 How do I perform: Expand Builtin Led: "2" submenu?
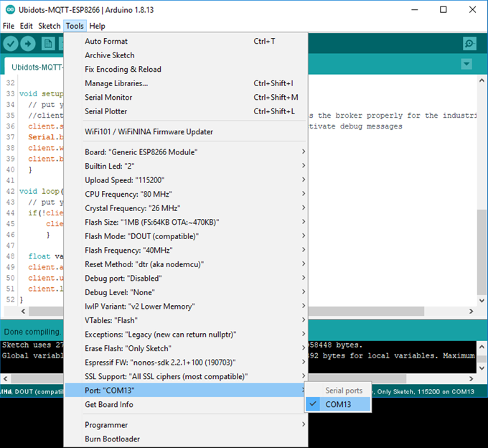point(186,166)
